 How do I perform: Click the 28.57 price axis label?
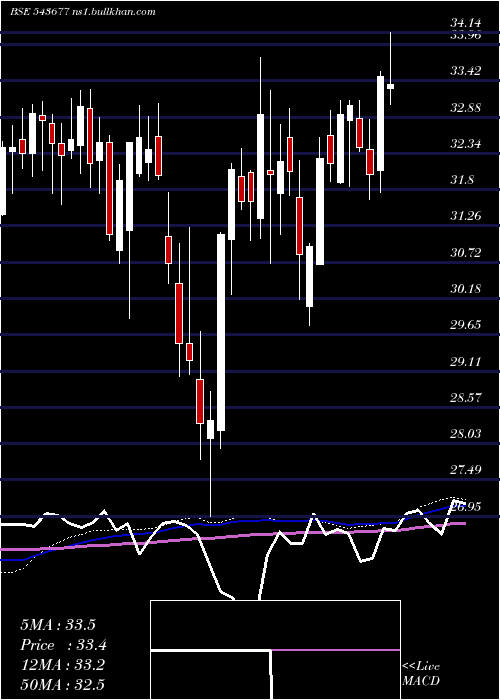click(x=466, y=397)
